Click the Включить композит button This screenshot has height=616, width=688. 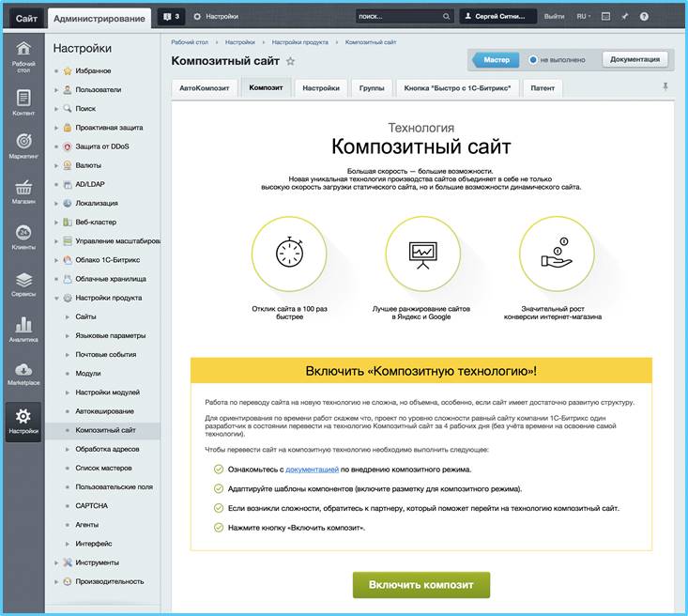(421, 585)
